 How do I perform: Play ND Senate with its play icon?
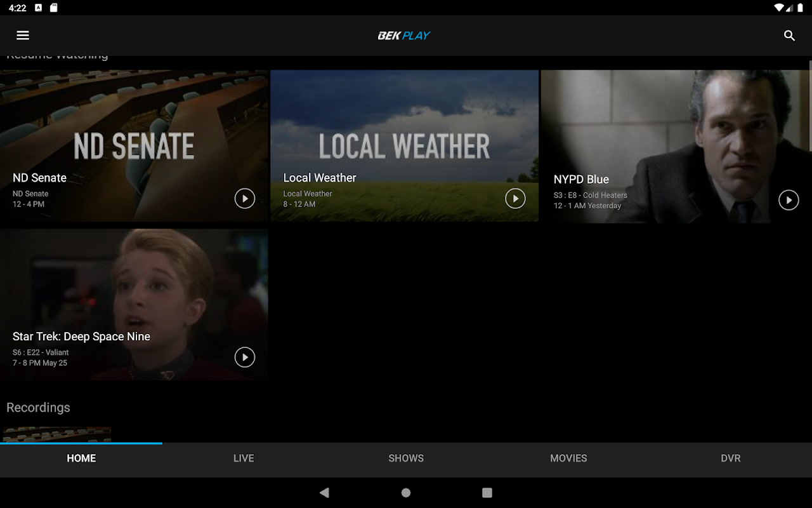[245, 199]
